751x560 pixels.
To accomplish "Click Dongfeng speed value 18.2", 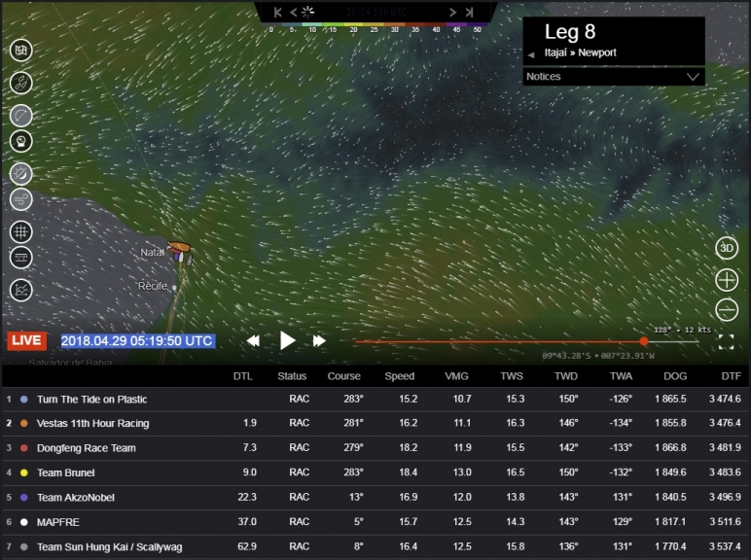I will point(408,447).
